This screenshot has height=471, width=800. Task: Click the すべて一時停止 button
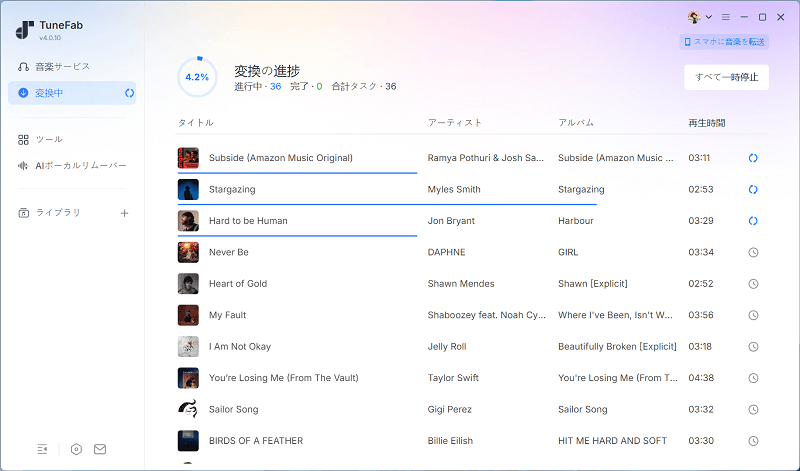tap(727, 77)
